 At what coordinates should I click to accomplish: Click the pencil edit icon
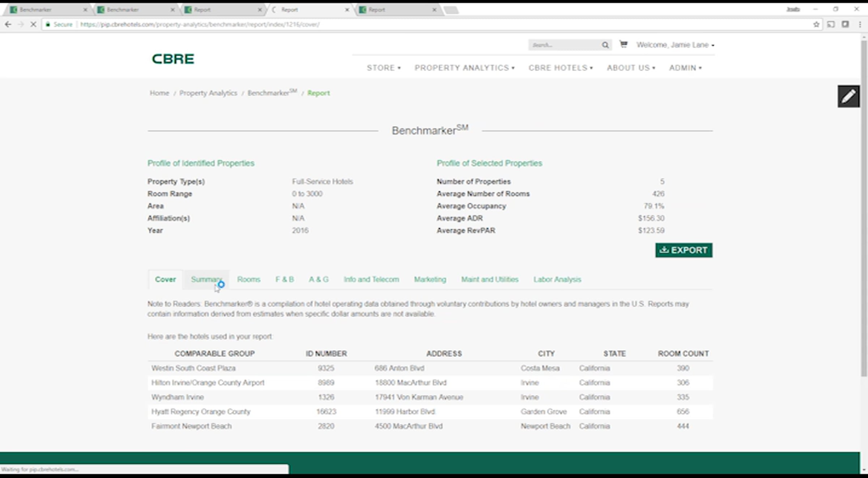[x=848, y=96]
